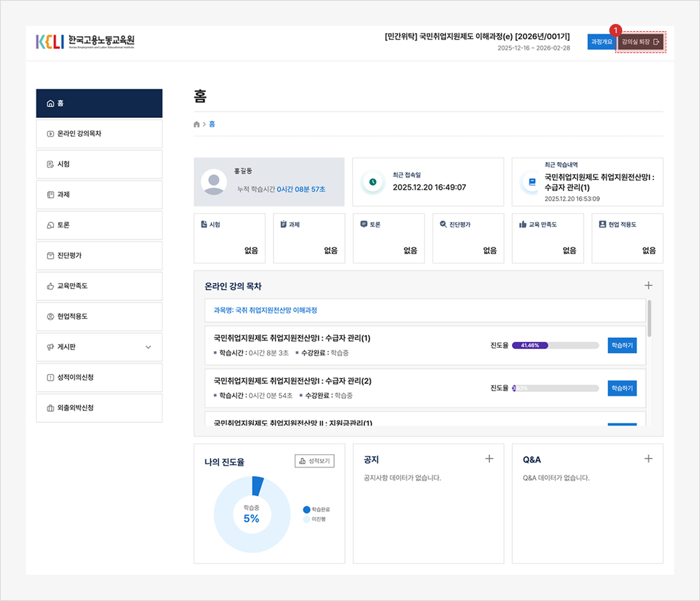Open the 교육 만족도 thumbs-up card

coord(548,238)
